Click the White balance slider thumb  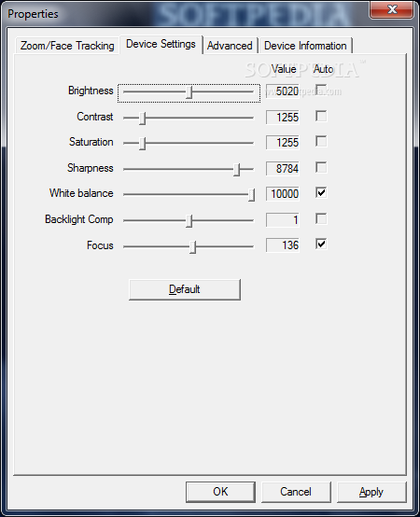point(251,195)
